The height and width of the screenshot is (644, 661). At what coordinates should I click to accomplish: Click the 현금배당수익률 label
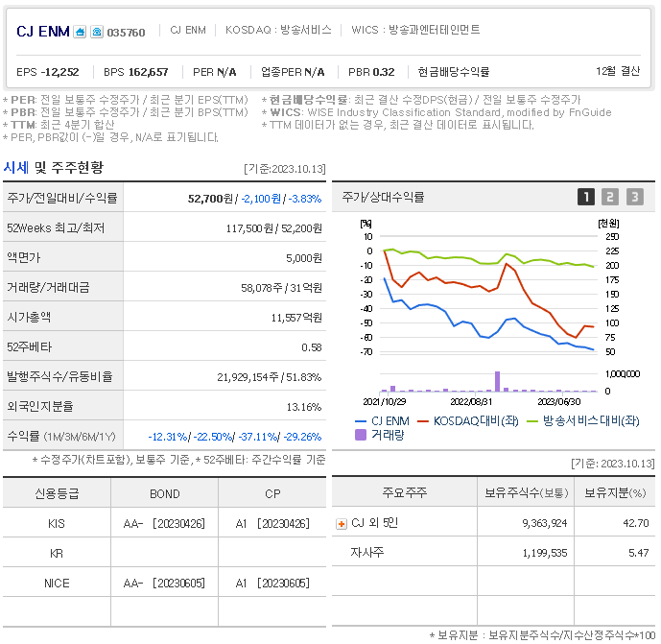453,72
